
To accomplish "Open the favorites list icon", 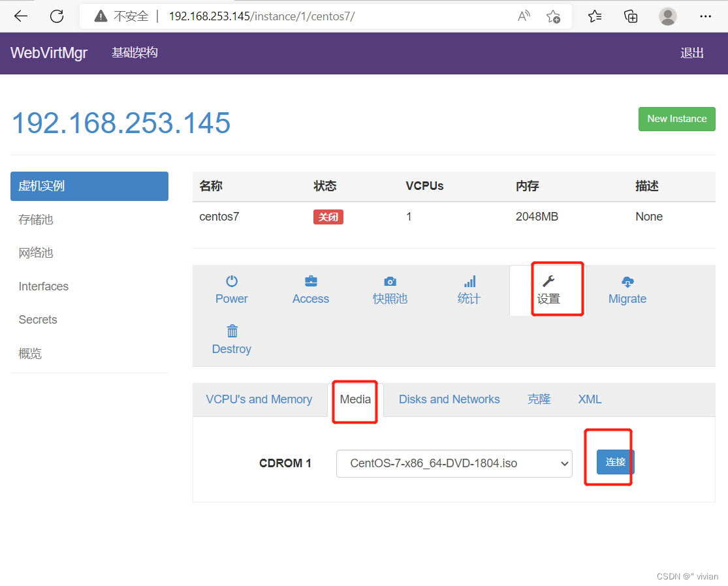I will click(x=595, y=16).
